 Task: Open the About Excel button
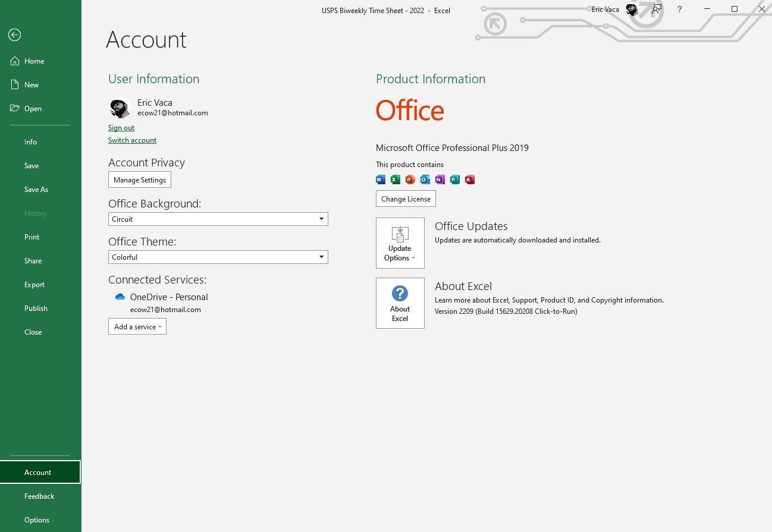pos(400,303)
